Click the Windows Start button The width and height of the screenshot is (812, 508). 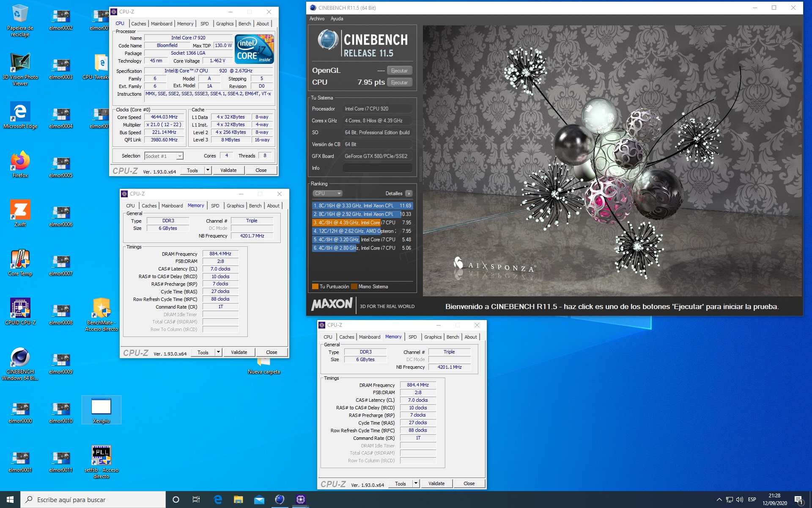pyautogui.click(x=10, y=500)
